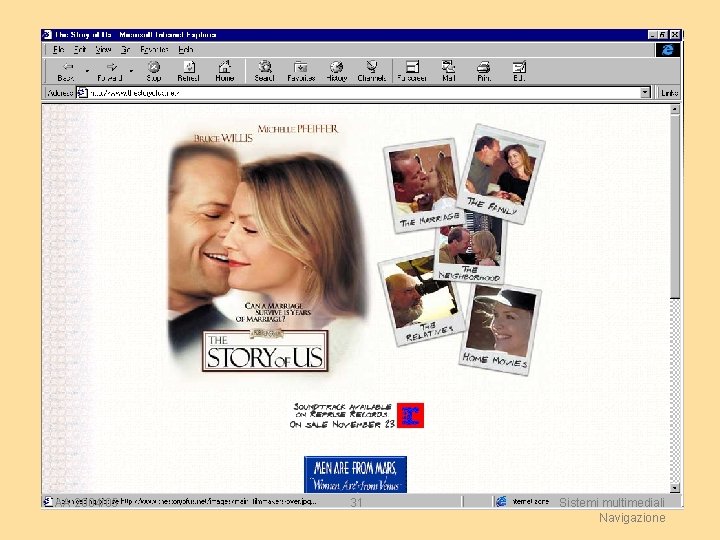Click the "Can a marriage survive" tagline
The image size is (720, 540).
(274, 312)
